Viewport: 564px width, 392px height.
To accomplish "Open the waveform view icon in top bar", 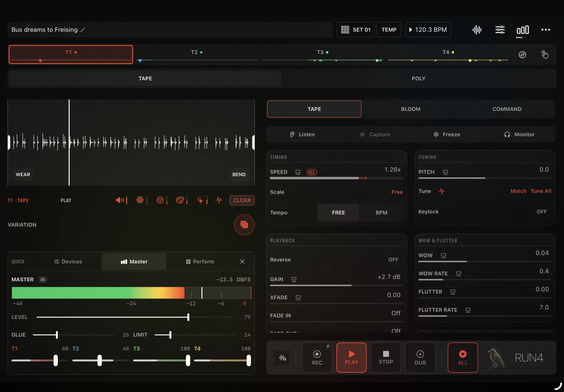I will tap(477, 30).
